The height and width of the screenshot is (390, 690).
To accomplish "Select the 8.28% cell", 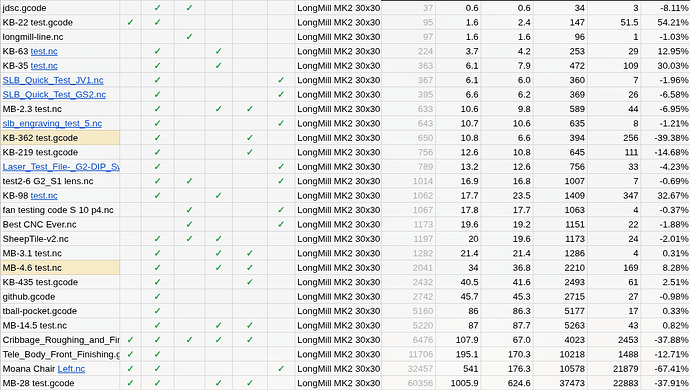I will tap(666, 268).
